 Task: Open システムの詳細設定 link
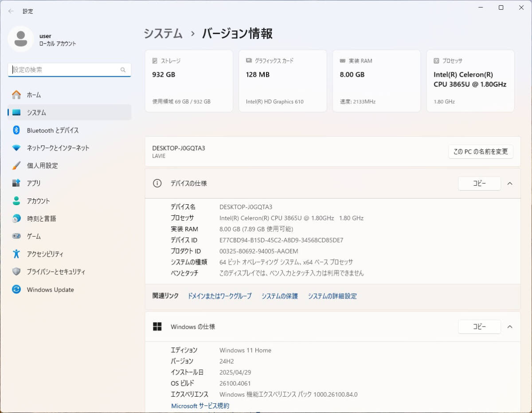coord(332,296)
